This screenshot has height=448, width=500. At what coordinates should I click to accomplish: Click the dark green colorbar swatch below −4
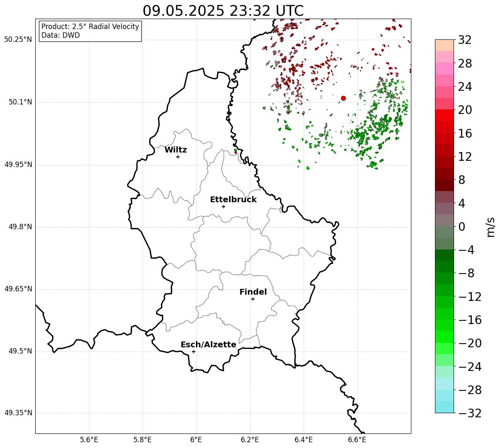tap(444, 255)
